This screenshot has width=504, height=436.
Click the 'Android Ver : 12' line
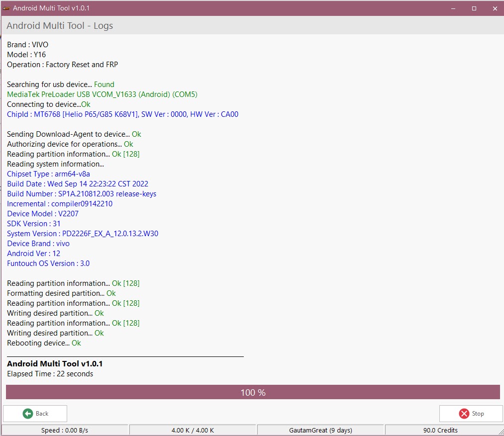[33, 254]
